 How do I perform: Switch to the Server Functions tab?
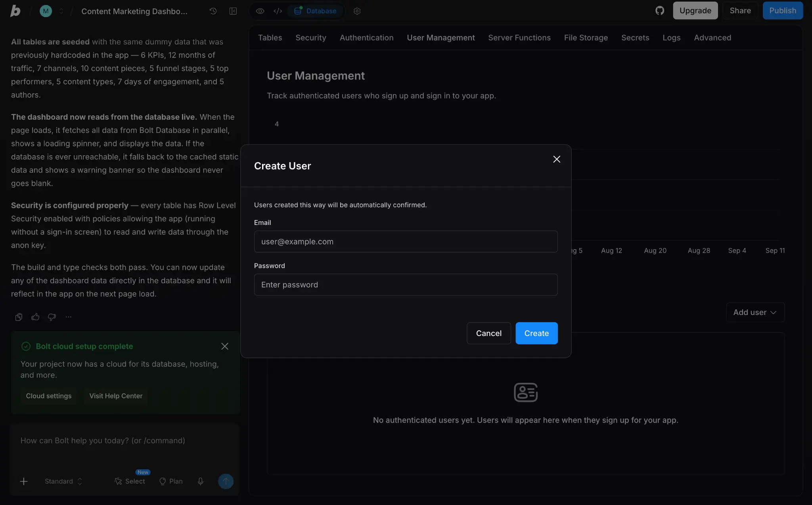[519, 38]
